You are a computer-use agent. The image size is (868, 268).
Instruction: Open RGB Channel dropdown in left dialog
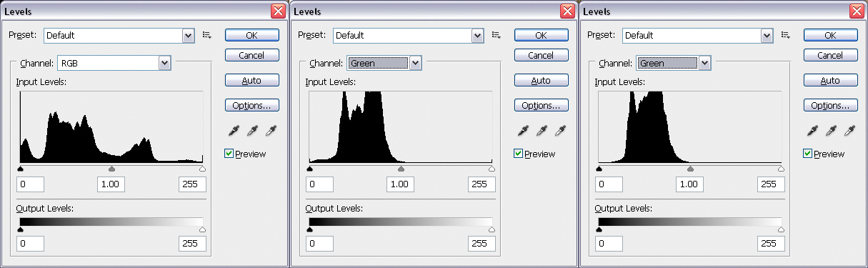click(114, 63)
